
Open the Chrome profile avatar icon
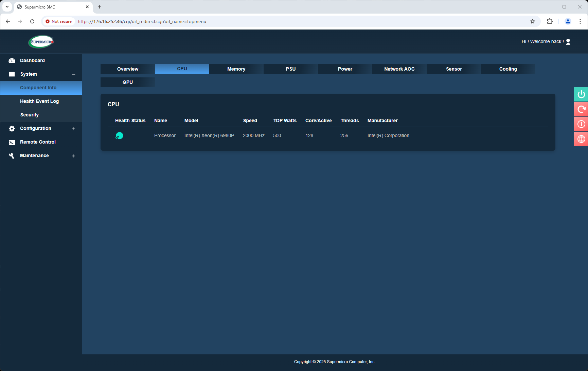568,21
